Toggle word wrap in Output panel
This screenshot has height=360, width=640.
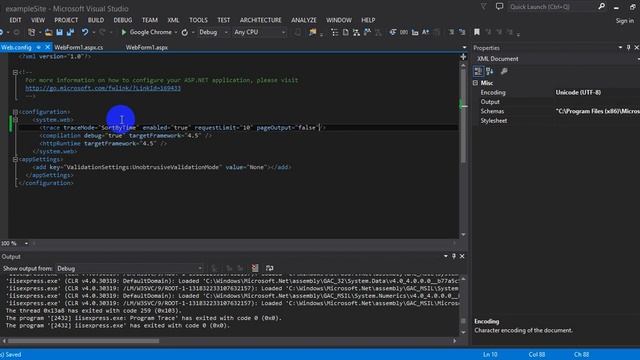coord(269,268)
